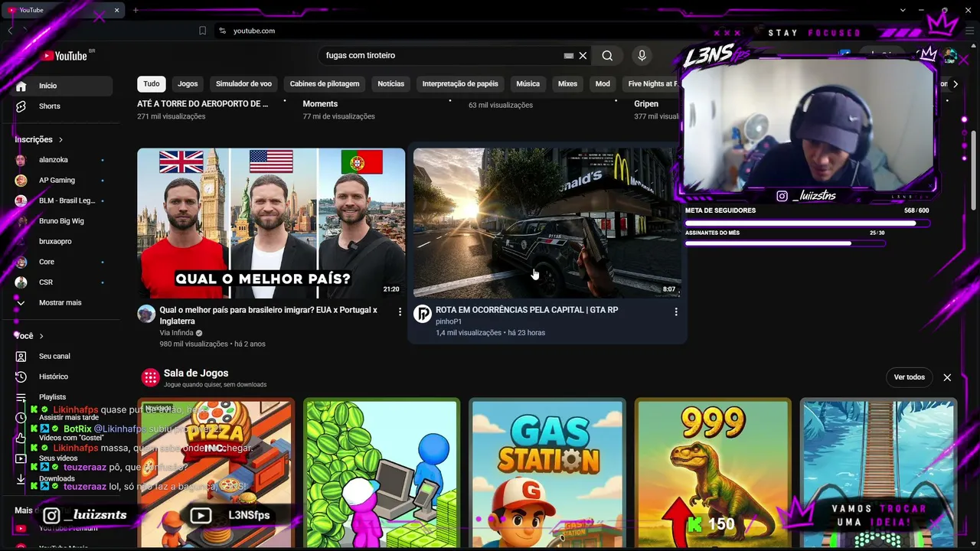Click the Playlists list icon
This screenshot has height=551, width=980.
pos(21,397)
